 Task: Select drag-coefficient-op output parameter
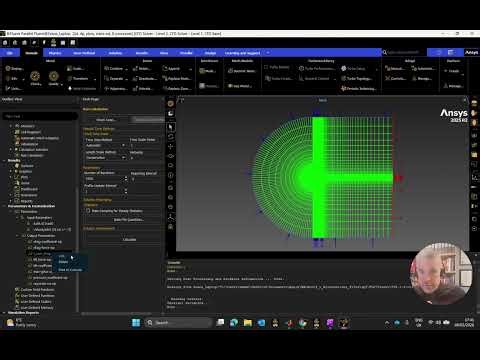click(x=47, y=242)
